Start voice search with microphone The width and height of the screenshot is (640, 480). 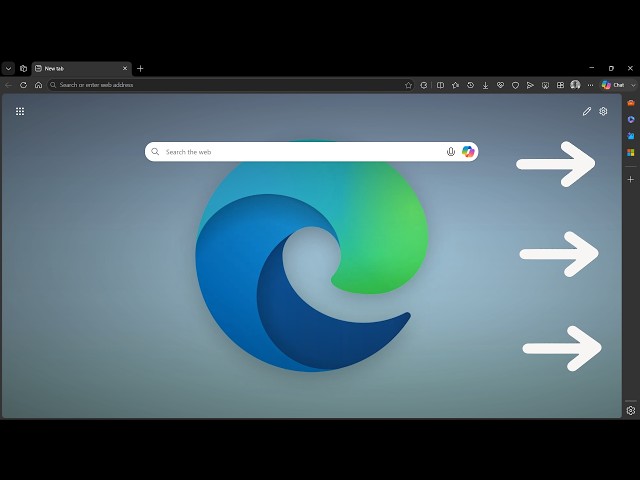pyautogui.click(x=451, y=152)
